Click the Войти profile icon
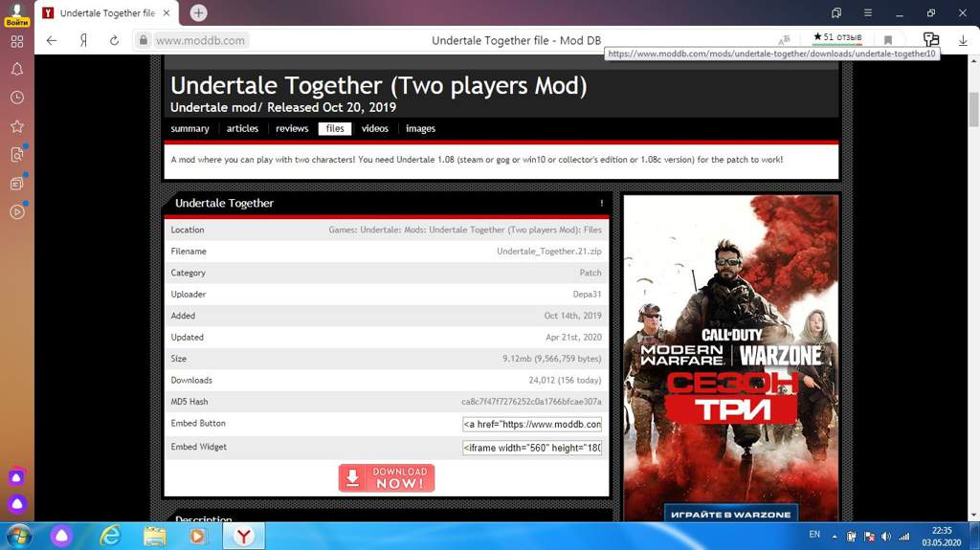Screen dimensions: 980x550 pos(17,14)
